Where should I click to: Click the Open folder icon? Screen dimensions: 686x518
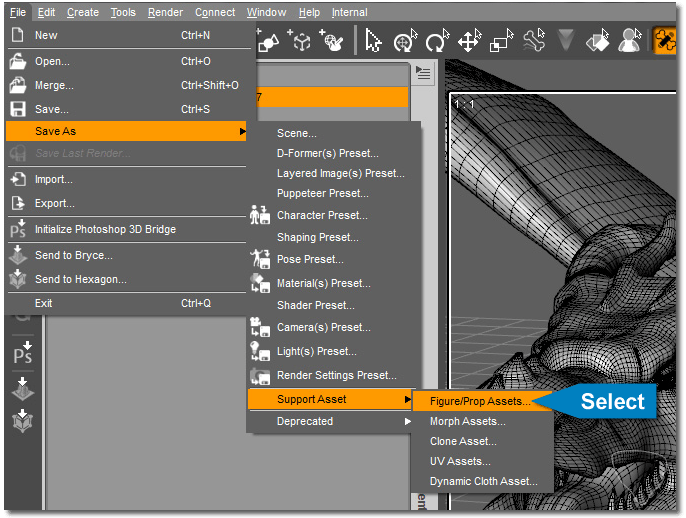click(18, 61)
